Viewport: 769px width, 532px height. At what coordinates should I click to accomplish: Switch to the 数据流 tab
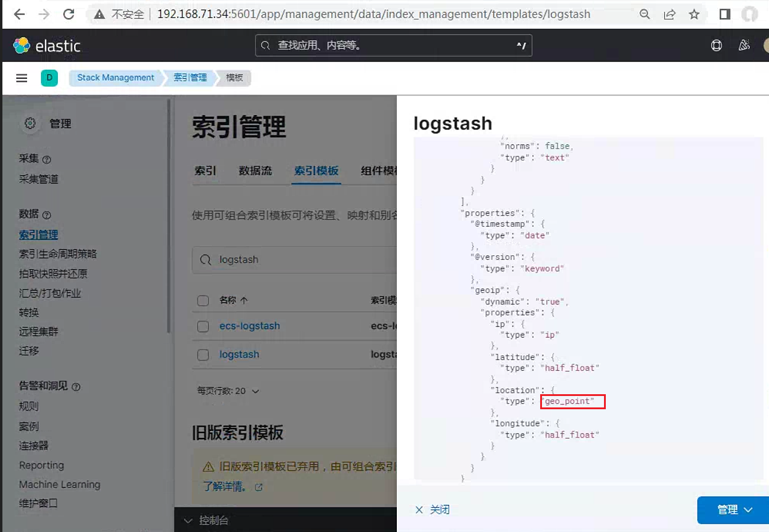click(x=255, y=171)
